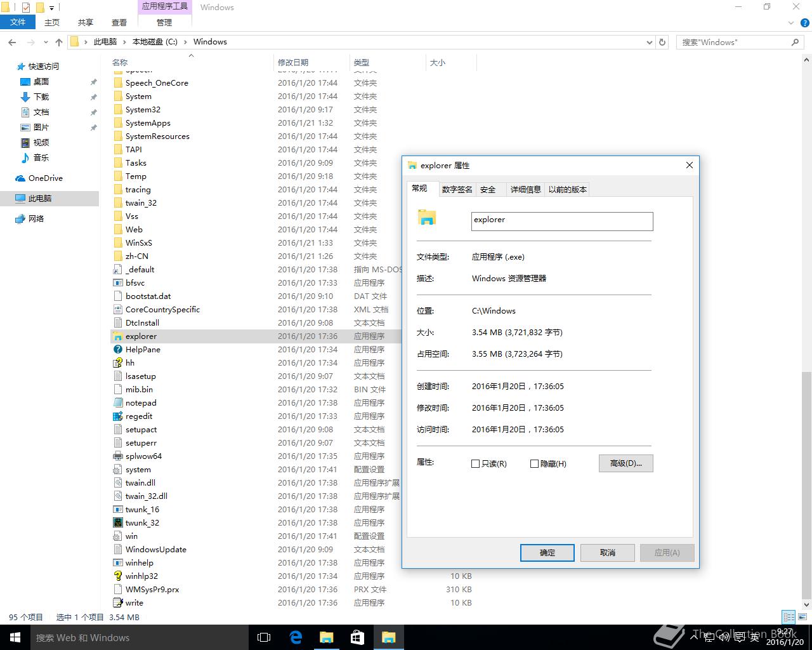The image size is (812, 650).
Task: Open 音乐 in navigation pane
Action: pyautogui.click(x=41, y=157)
